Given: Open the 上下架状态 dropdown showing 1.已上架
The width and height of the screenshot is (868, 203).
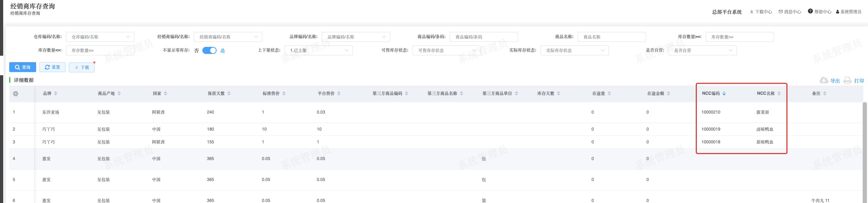Looking at the screenshot, I should (319, 50).
